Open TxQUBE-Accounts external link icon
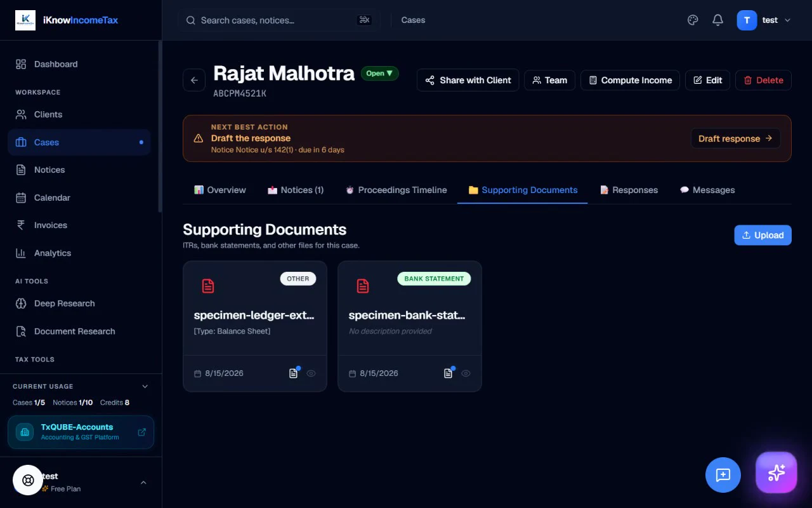The height and width of the screenshot is (508, 812). (x=141, y=432)
